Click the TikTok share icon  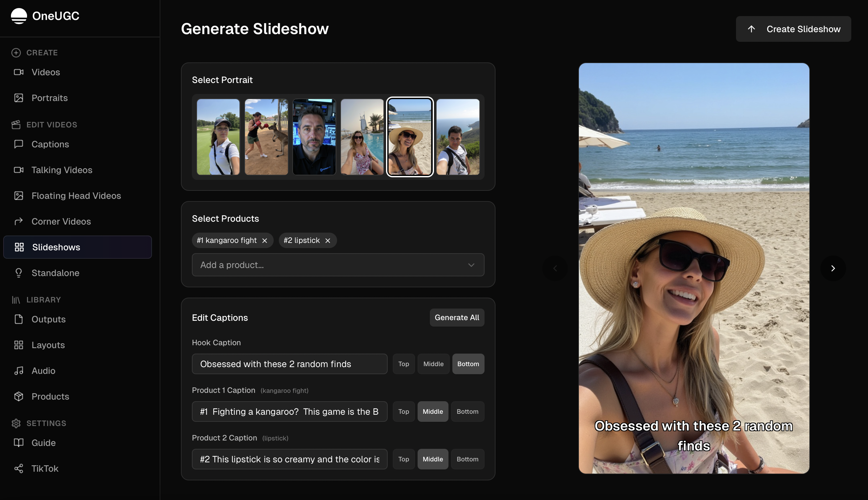(x=19, y=469)
